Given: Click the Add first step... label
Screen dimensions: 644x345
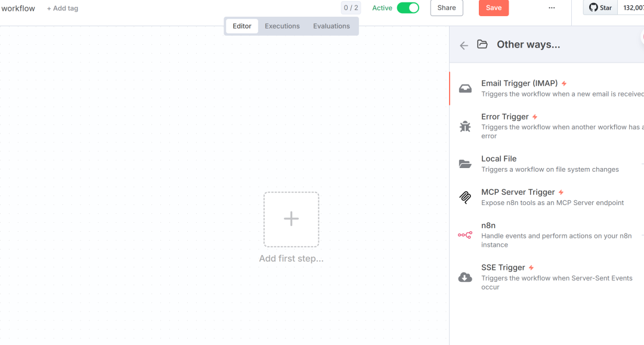Looking at the screenshot, I should [291, 259].
